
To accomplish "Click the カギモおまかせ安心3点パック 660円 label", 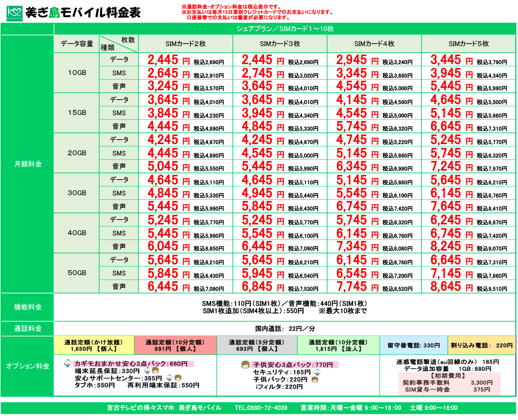I will pyautogui.click(x=133, y=364).
